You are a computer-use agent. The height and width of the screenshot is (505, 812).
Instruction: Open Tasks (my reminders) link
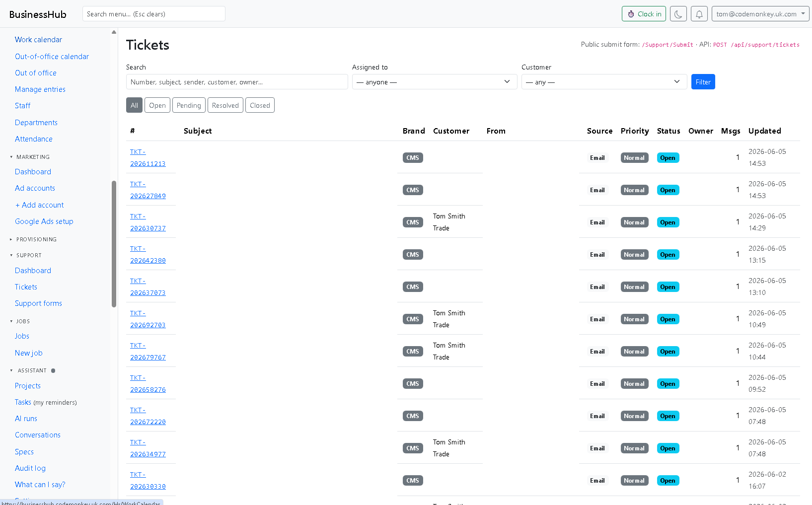[x=46, y=402]
